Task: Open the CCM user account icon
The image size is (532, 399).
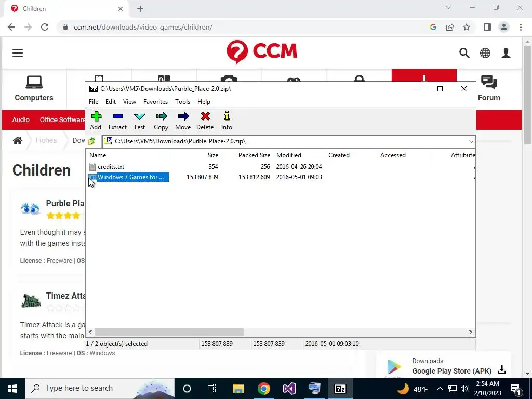Action: (x=506, y=53)
